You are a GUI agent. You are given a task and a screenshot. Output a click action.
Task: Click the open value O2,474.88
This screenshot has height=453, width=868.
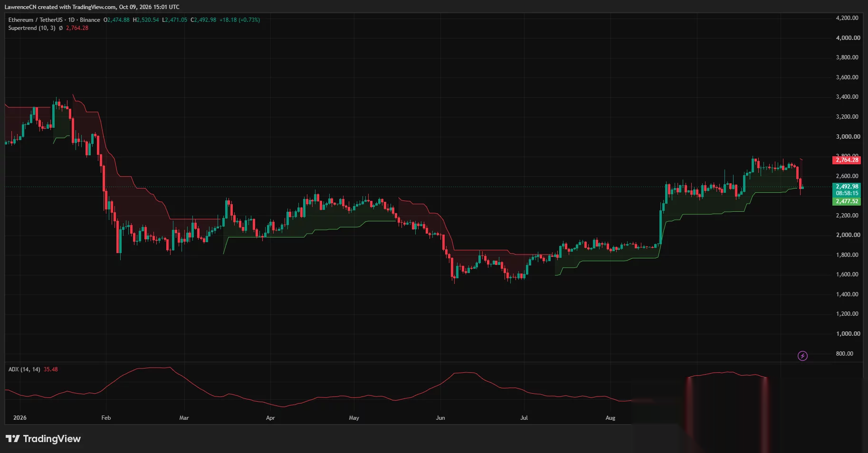(116, 20)
